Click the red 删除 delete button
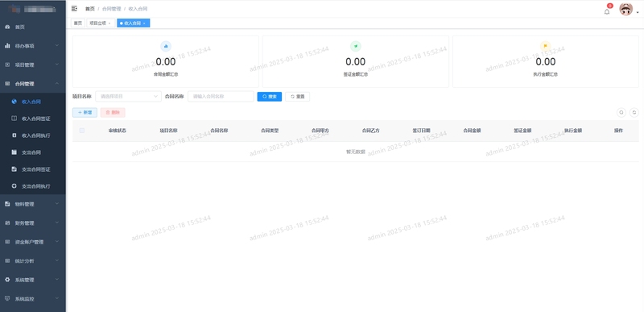The image size is (644, 312). pos(113,112)
